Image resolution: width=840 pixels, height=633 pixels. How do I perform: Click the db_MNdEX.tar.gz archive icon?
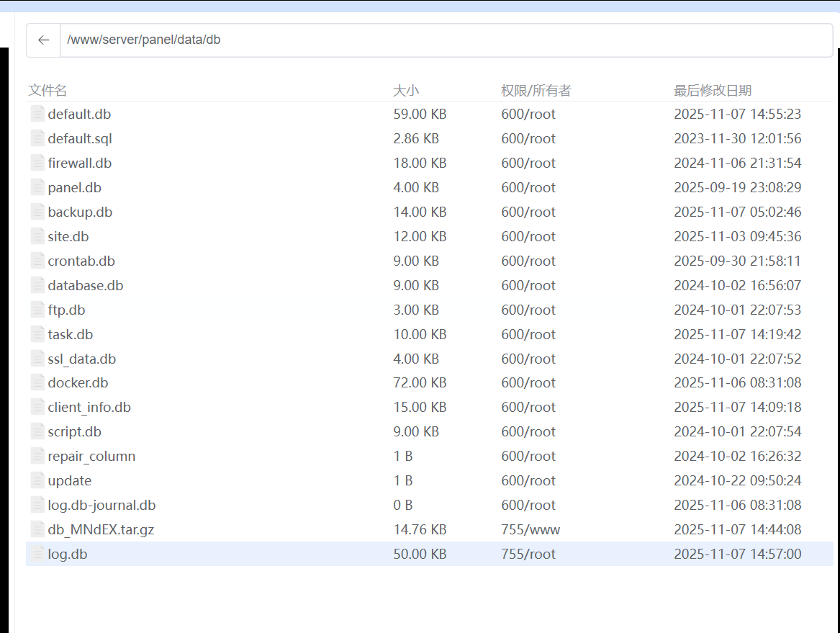[37, 529]
